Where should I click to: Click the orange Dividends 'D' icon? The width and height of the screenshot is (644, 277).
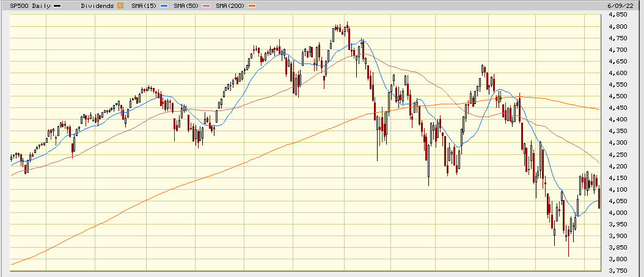(x=120, y=5)
